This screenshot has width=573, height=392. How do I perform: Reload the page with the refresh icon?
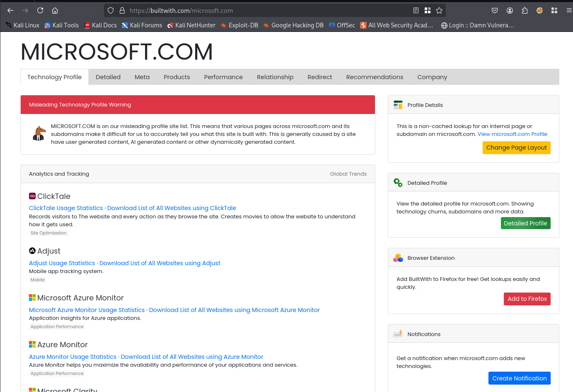click(x=40, y=10)
